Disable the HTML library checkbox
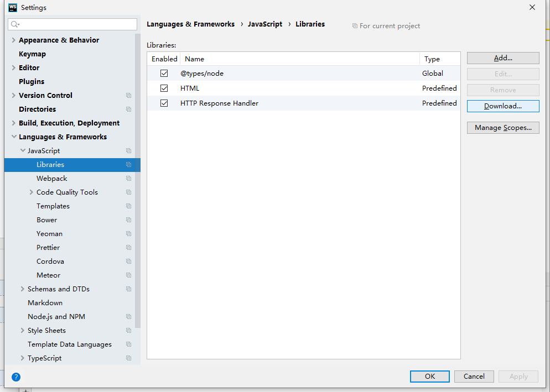Screen dimensions: 550x392 [x=164, y=88]
